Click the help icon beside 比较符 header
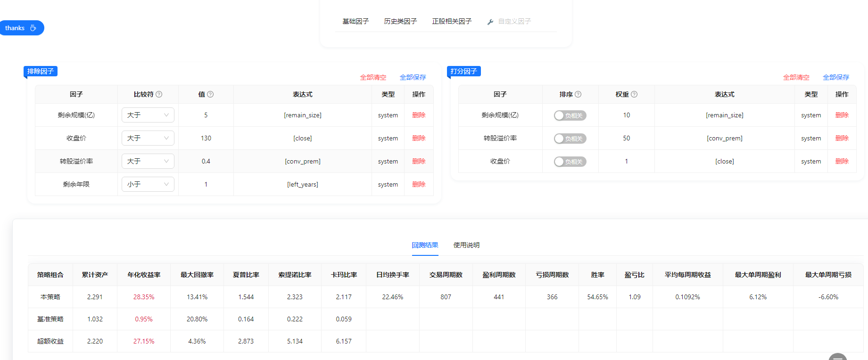The width and height of the screenshot is (868, 360). pos(159,94)
